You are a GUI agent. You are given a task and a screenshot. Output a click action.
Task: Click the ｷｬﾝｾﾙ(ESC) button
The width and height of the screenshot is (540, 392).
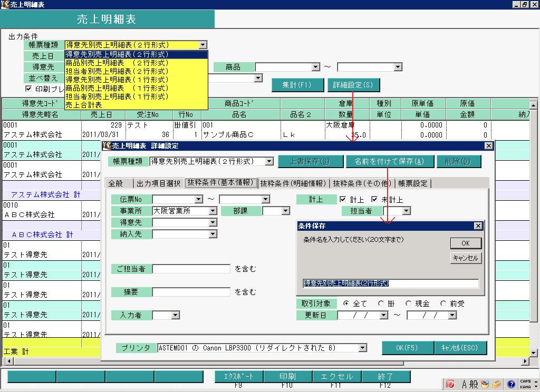tap(460, 348)
